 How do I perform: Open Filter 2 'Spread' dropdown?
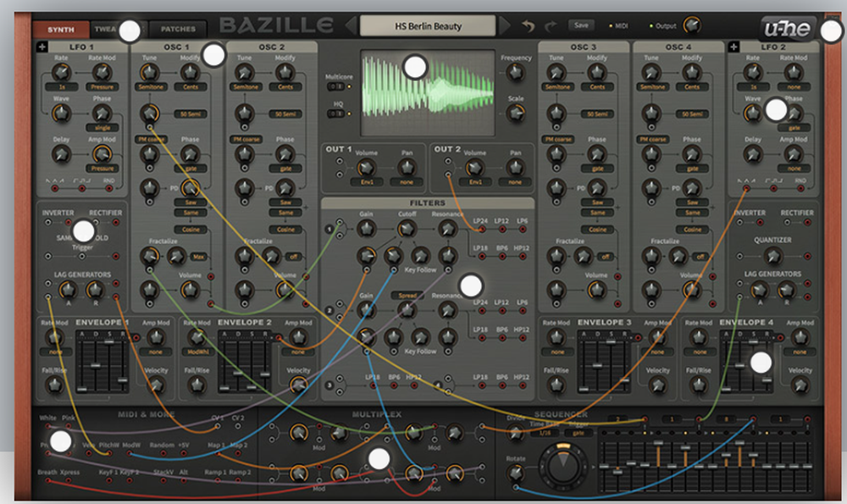[x=407, y=296]
